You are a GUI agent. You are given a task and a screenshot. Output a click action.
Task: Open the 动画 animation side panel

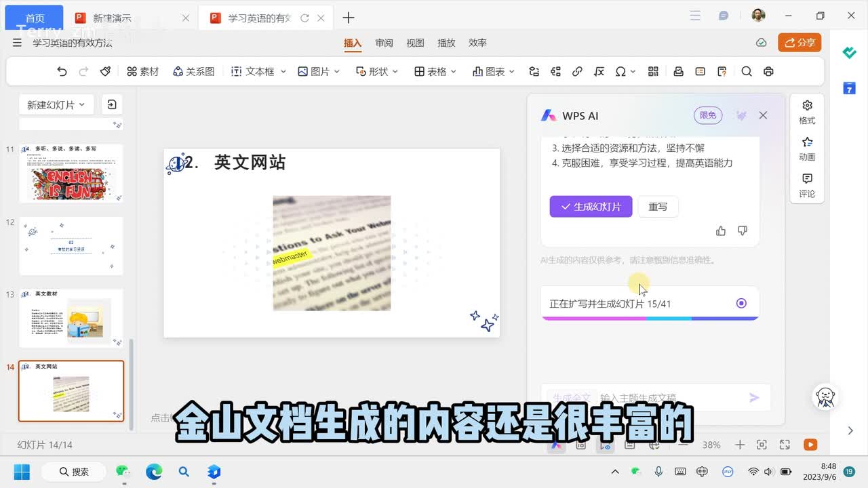(807, 148)
